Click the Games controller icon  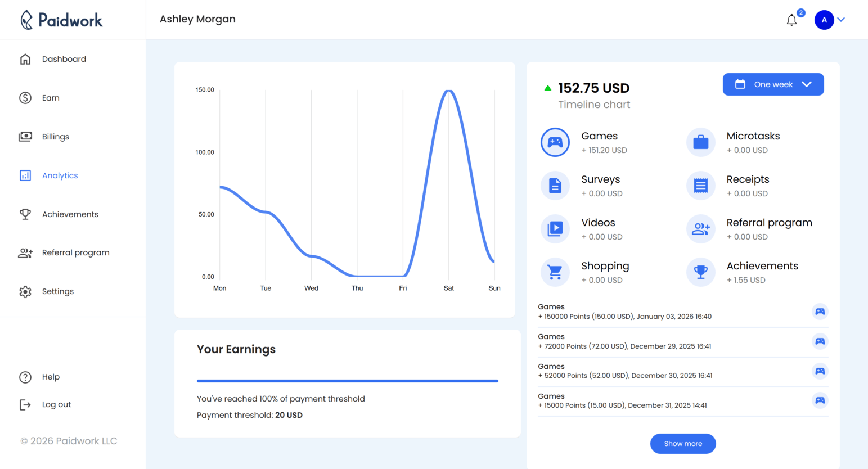click(x=555, y=142)
